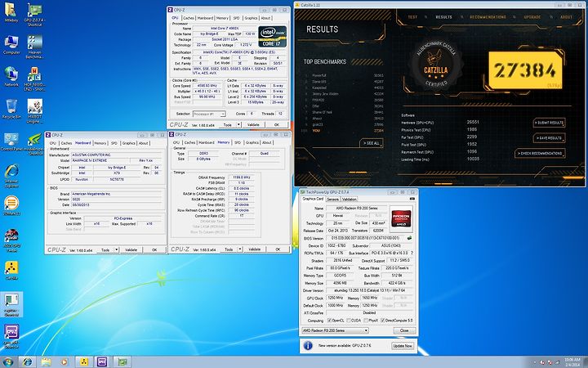This screenshot has width=588, height=368.
Task: Toggle the OpenCL checkbox in GPU-Z
Action: coord(330,321)
